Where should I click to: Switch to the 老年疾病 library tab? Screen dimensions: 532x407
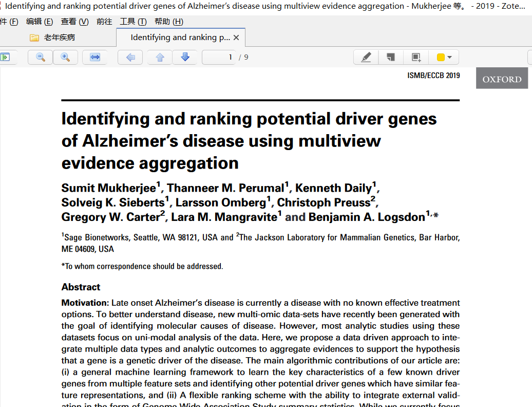pyautogui.click(x=58, y=38)
